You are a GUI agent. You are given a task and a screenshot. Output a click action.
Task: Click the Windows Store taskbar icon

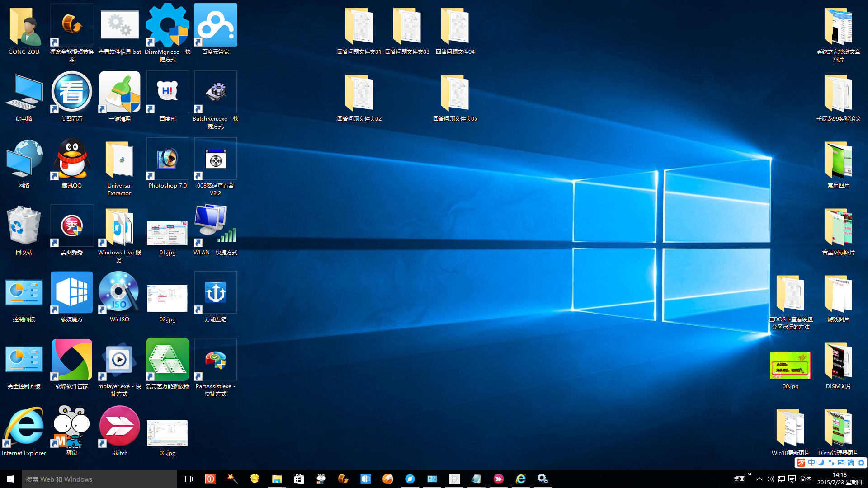coord(299,479)
